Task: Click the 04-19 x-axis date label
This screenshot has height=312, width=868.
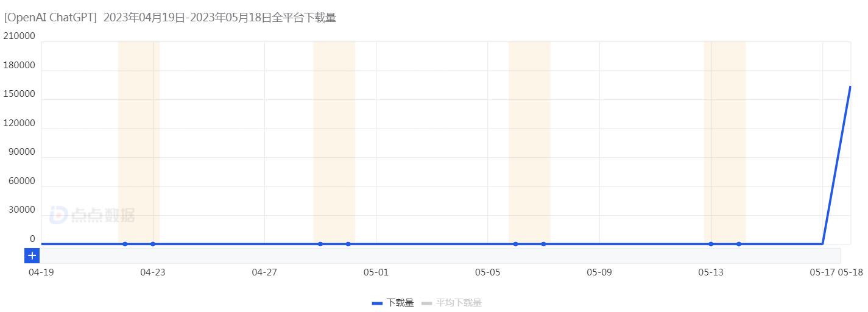Action: pos(41,272)
